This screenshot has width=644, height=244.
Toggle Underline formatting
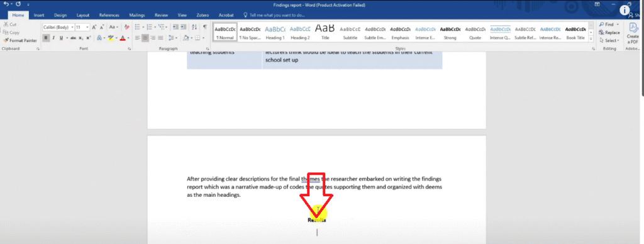(61, 38)
